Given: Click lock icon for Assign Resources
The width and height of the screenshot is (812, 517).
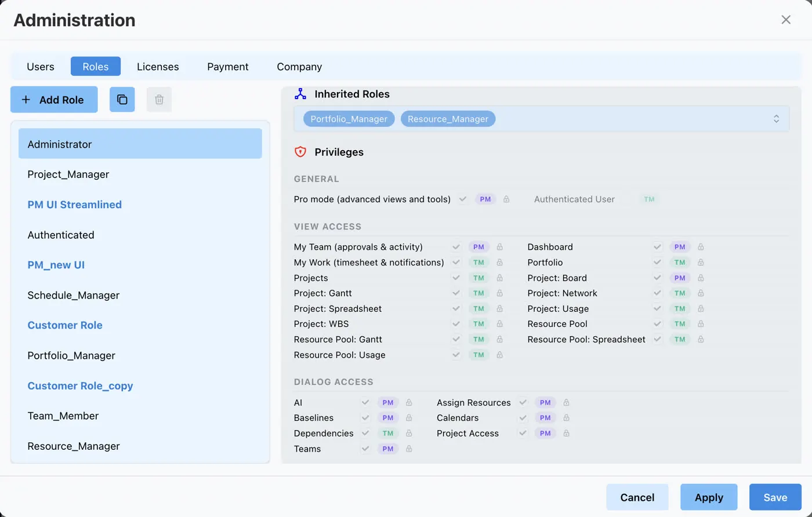Looking at the screenshot, I should [x=567, y=402].
